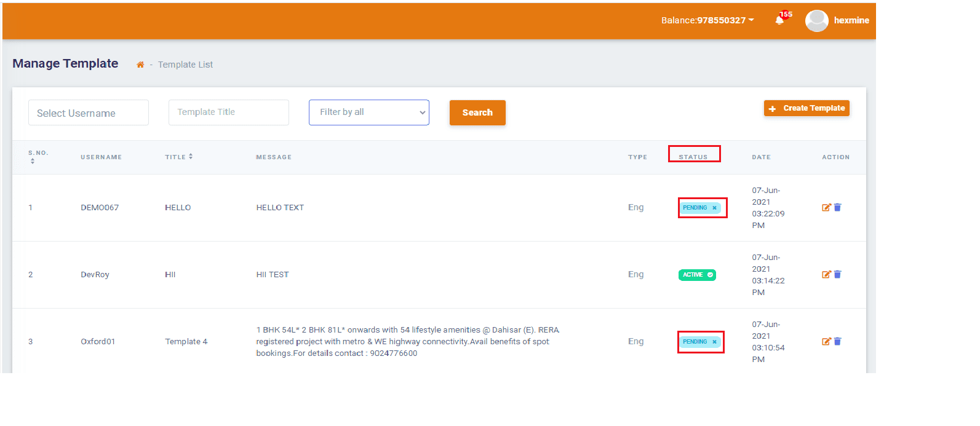
Task: Go to home via breadcrumb icon
Action: pyautogui.click(x=140, y=65)
